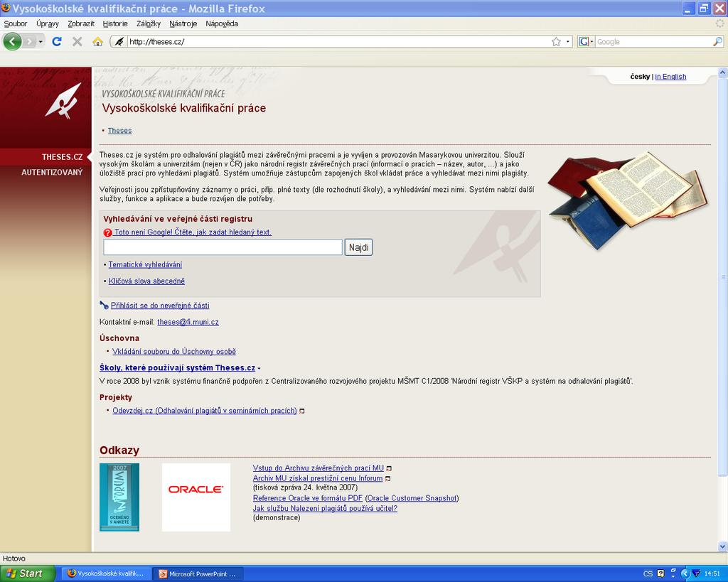Click the Forward navigation arrow
This screenshot has height=582, width=728.
[28, 41]
